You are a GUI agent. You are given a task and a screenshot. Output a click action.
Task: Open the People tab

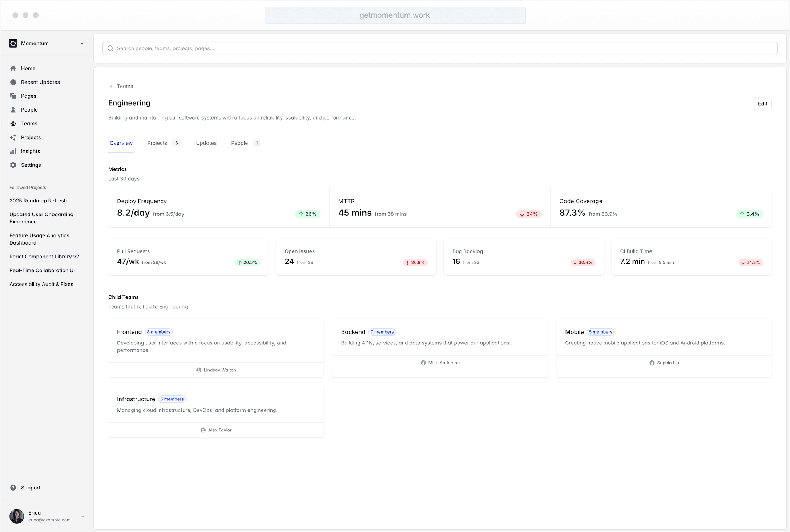tap(239, 143)
